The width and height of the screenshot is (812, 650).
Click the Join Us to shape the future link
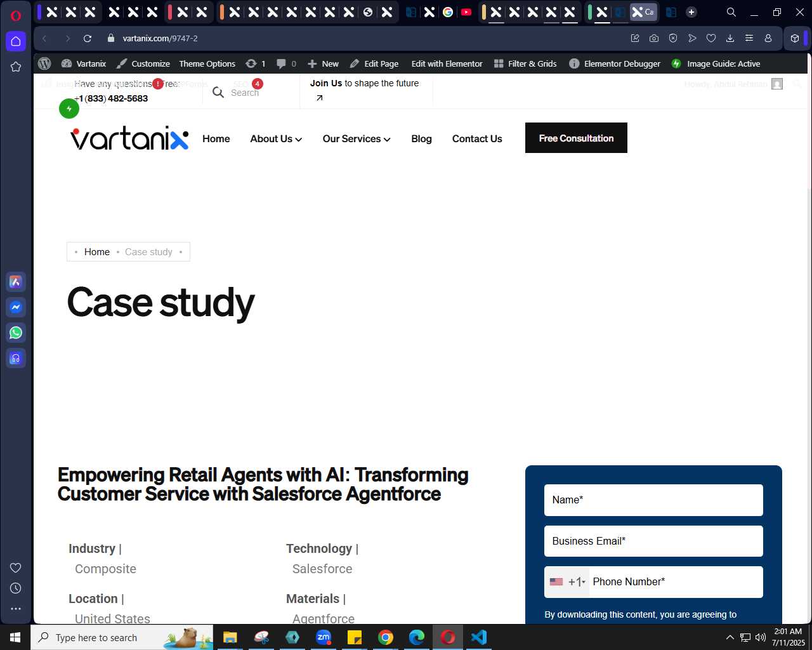(x=364, y=83)
